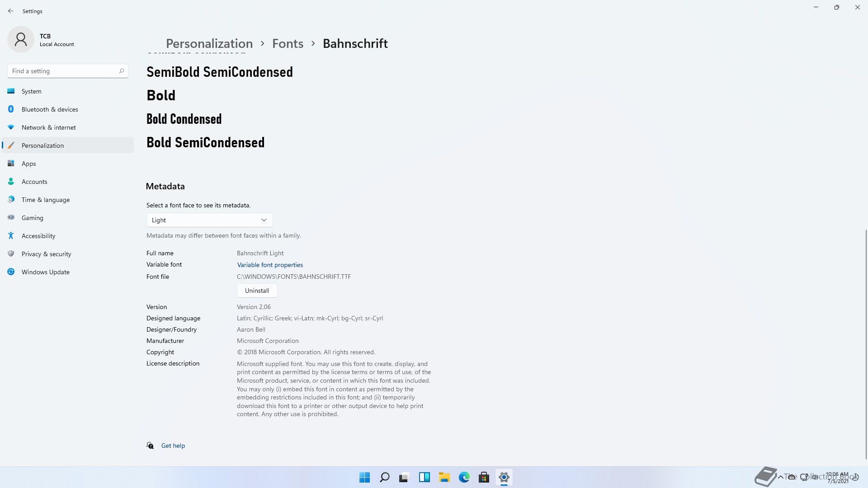Click the Microsoft Corporation manufacturer value
868x488 pixels.
pyautogui.click(x=268, y=341)
